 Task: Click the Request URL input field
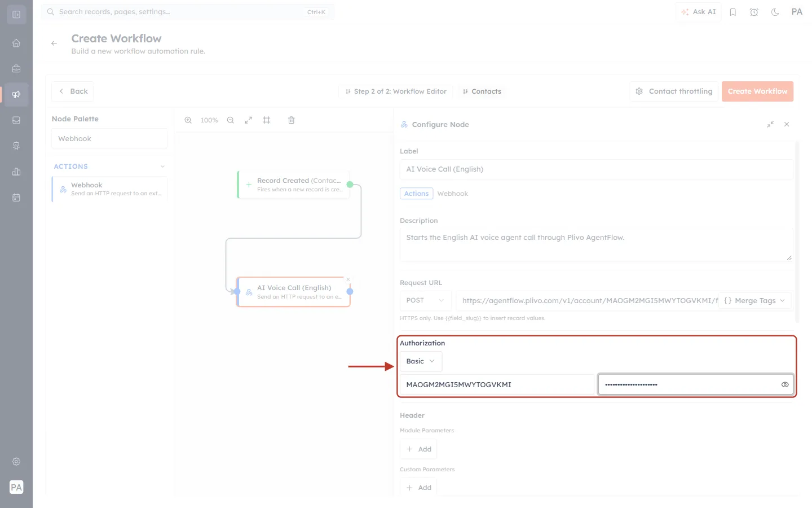coord(587,301)
